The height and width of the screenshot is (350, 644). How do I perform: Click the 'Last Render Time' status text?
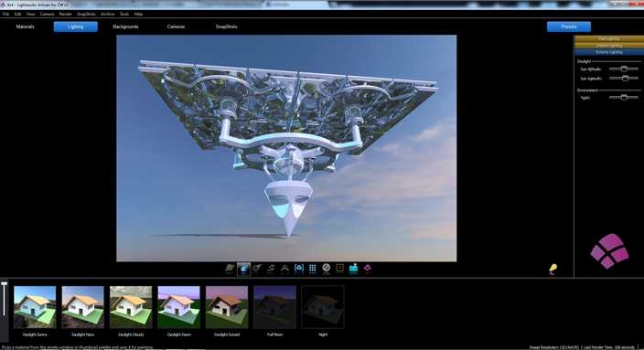tap(608, 347)
